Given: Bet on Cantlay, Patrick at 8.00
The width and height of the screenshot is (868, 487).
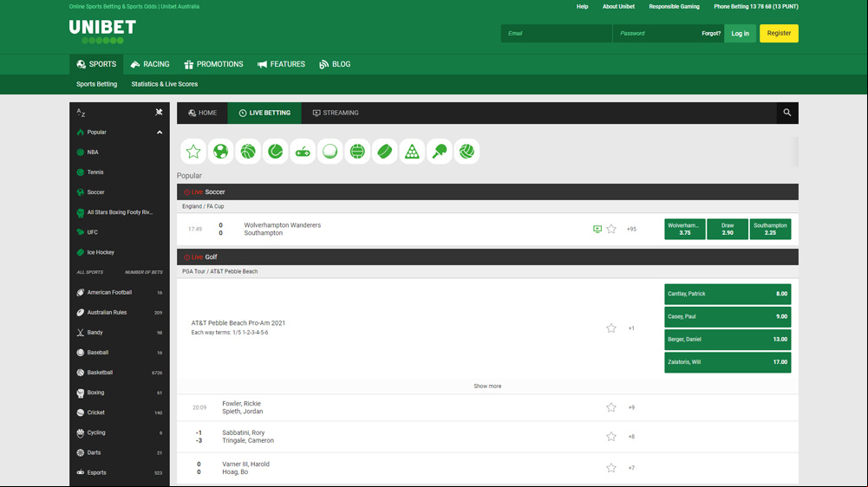Looking at the screenshot, I should point(728,294).
